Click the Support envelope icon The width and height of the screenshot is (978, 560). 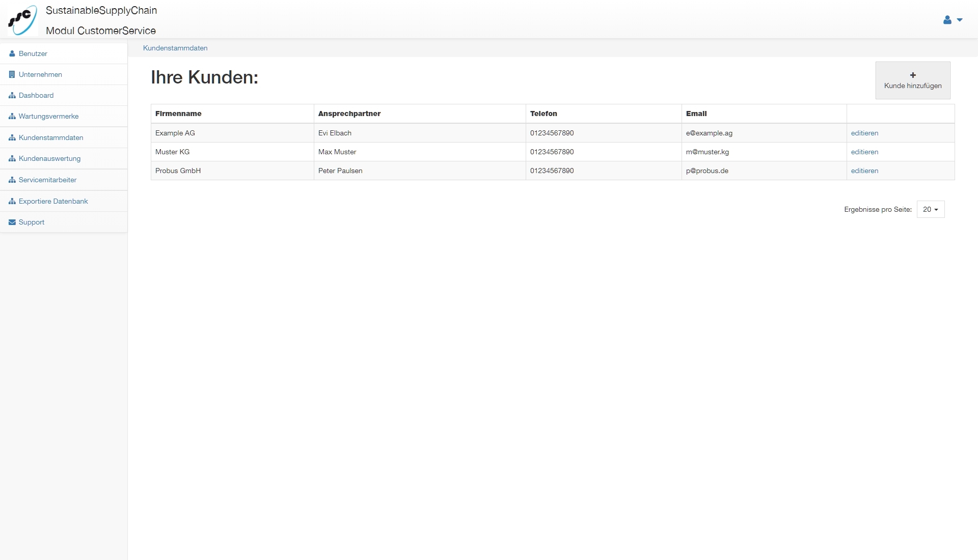[12, 222]
